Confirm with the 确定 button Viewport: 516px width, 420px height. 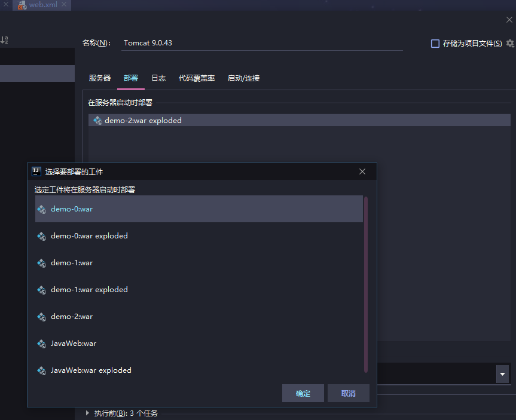tap(303, 393)
